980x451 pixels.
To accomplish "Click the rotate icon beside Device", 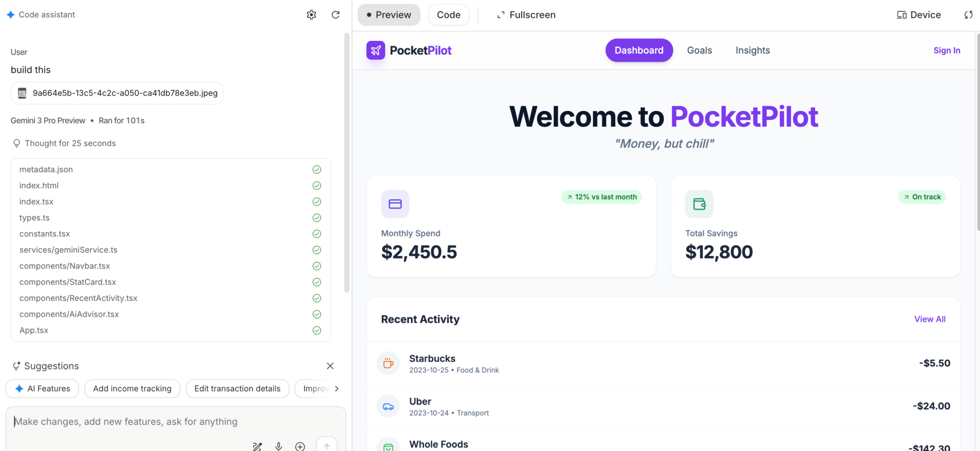I will coord(968,15).
